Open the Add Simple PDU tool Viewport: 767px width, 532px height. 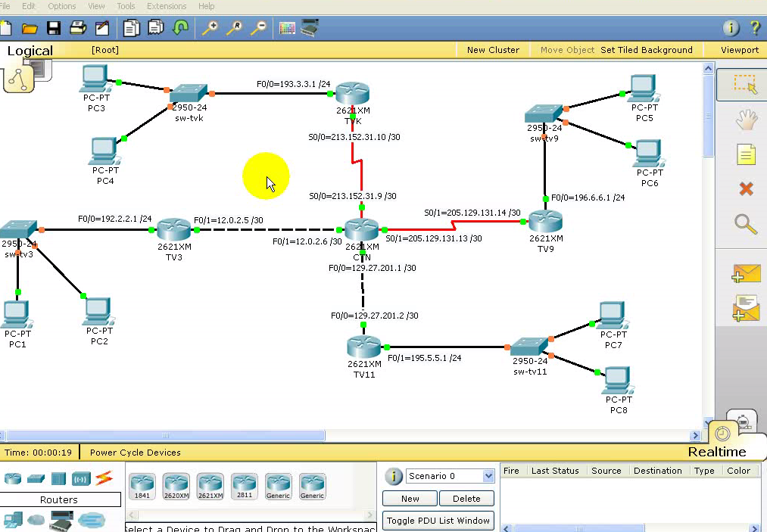(x=745, y=274)
